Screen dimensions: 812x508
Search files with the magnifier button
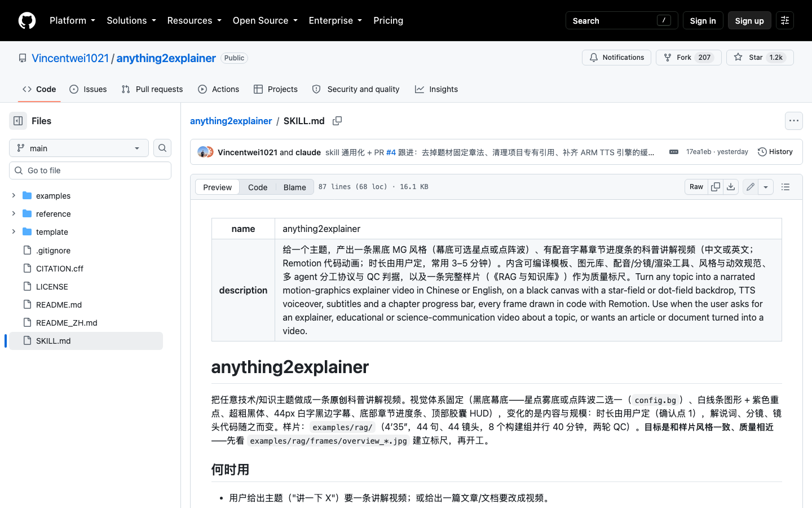pos(162,148)
